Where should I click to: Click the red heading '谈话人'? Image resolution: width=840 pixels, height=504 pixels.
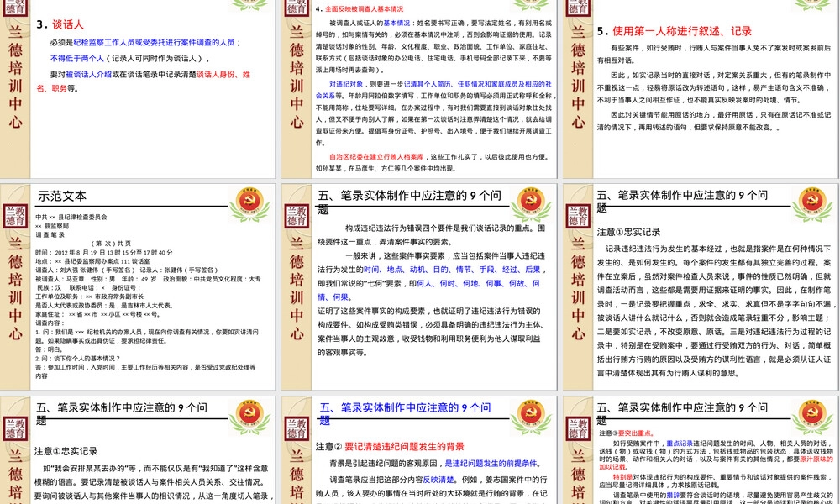coord(67,24)
